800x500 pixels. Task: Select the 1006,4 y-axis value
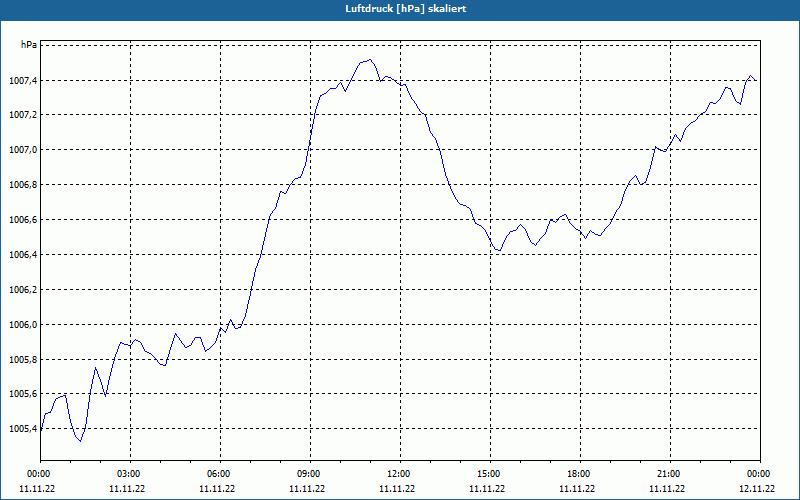click(x=23, y=255)
